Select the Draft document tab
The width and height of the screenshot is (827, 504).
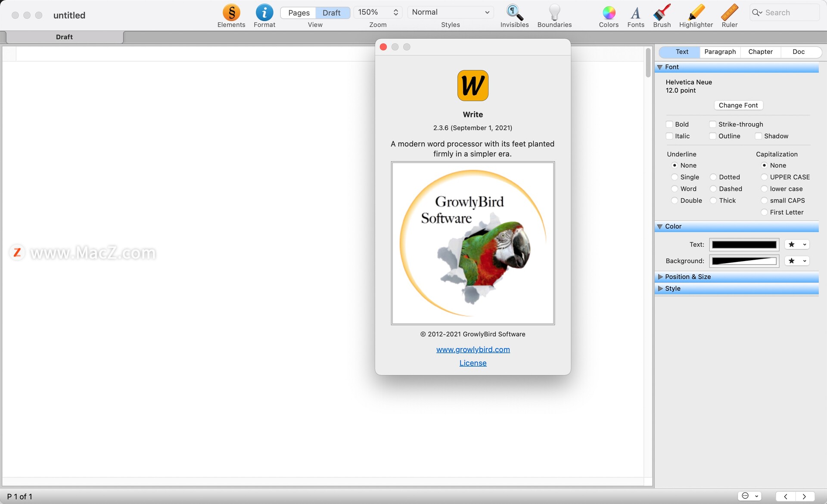[65, 37]
